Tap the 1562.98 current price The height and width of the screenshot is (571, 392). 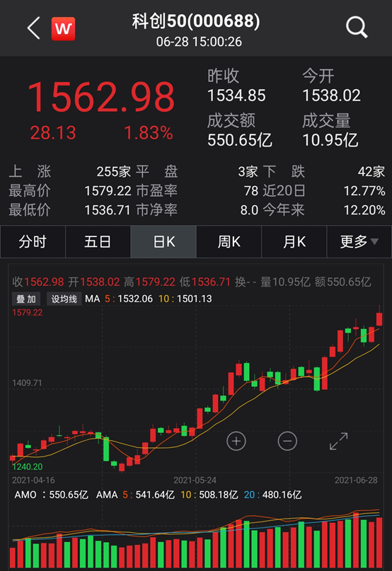101,96
